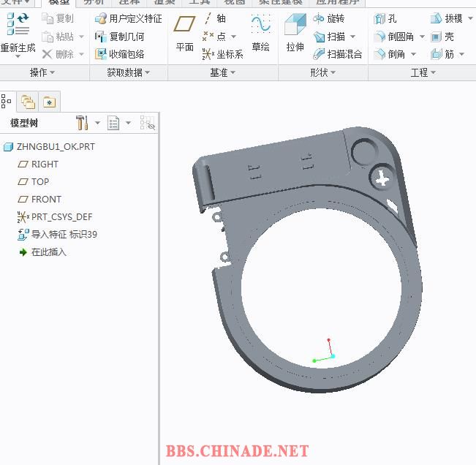
Task: Click the tree display list icon
Action: tap(113, 123)
